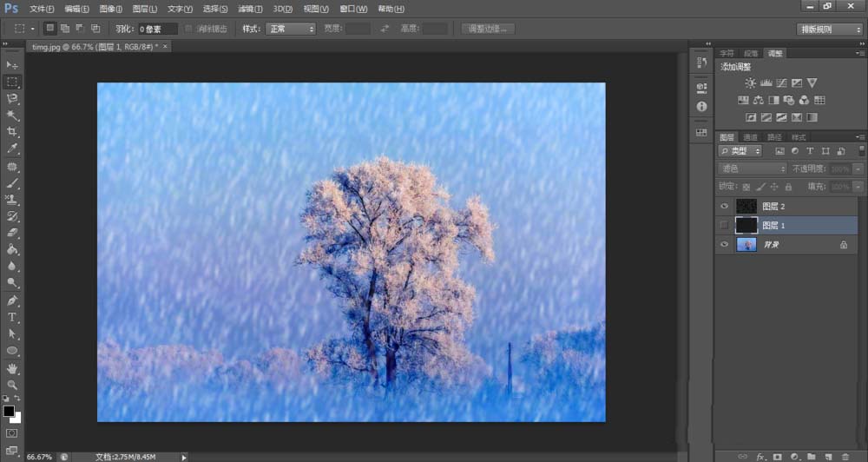
Task: Choose Subtract from selection mode
Action: click(80, 29)
